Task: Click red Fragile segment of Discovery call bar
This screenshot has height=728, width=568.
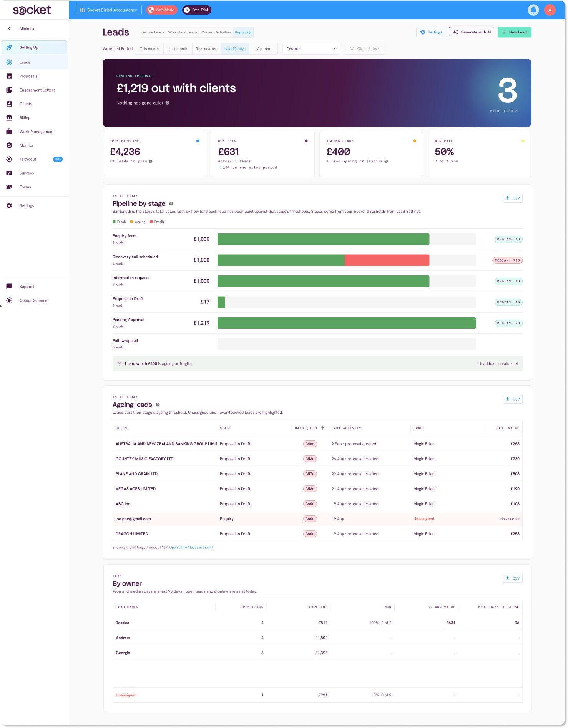Action: coord(387,260)
